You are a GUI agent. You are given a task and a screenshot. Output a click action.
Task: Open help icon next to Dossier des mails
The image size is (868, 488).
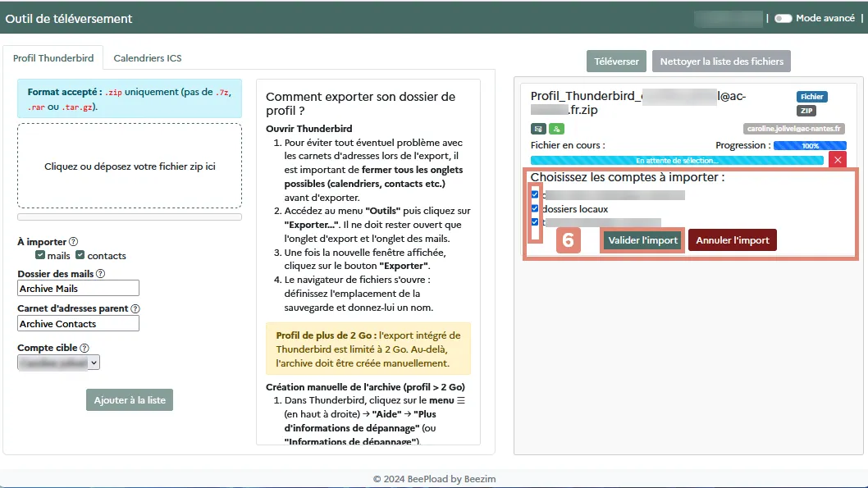tap(100, 274)
